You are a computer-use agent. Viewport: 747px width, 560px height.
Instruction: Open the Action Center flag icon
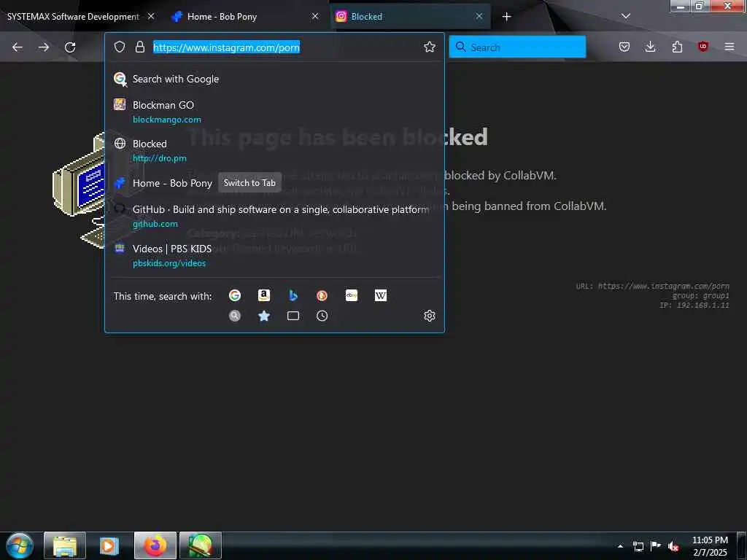(x=656, y=546)
